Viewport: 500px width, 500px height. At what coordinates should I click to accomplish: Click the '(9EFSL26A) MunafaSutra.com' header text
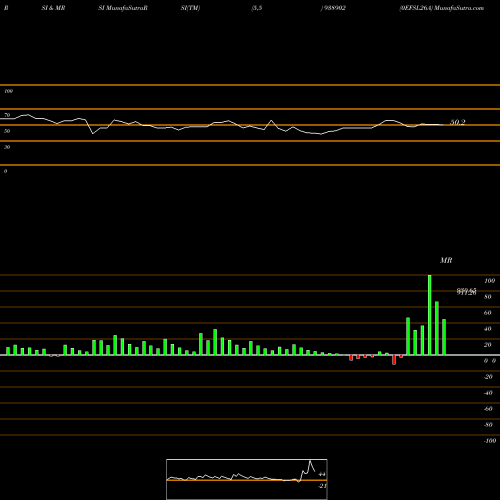pos(442,8)
